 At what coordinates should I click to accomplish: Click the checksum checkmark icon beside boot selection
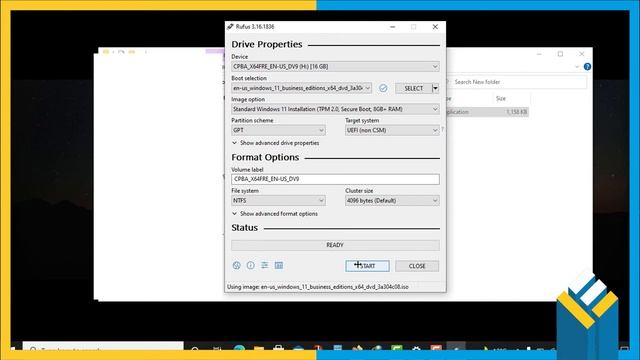coord(383,88)
